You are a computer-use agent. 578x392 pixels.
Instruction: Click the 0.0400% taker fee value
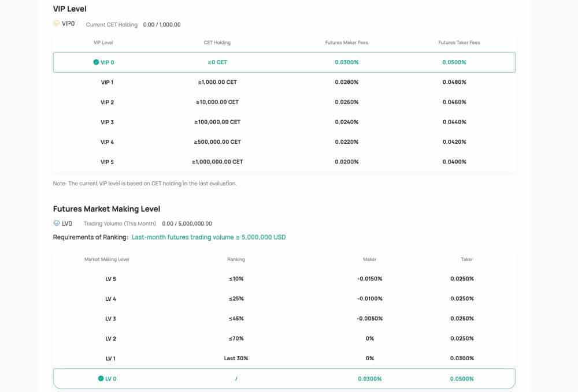click(x=454, y=162)
